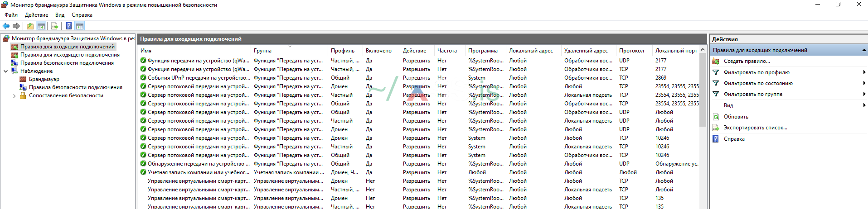Click the local port cell 2869
Screen dimensions: 868x209
click(661, 78)
